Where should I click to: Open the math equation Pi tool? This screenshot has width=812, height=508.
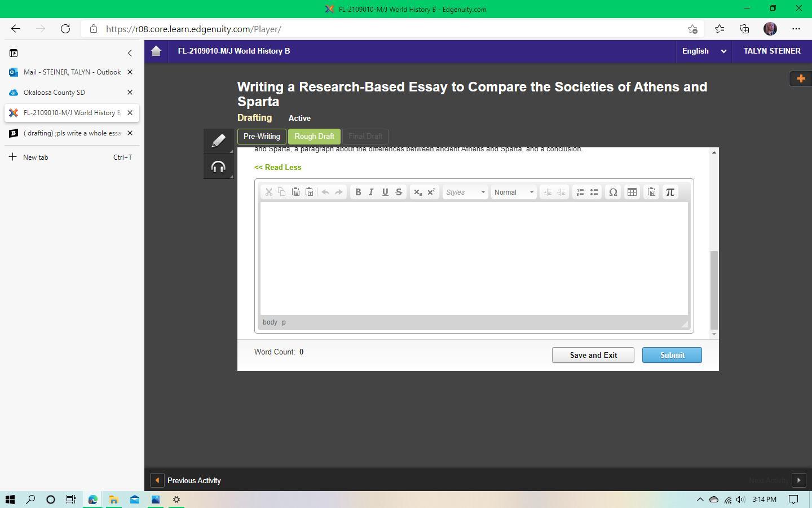coord(670,192)
